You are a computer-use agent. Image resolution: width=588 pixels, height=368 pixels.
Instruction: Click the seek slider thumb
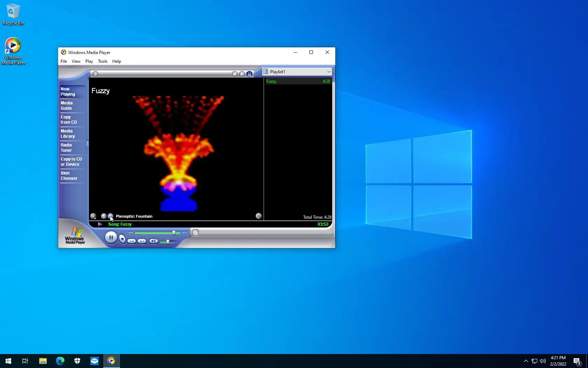point(174,233)
